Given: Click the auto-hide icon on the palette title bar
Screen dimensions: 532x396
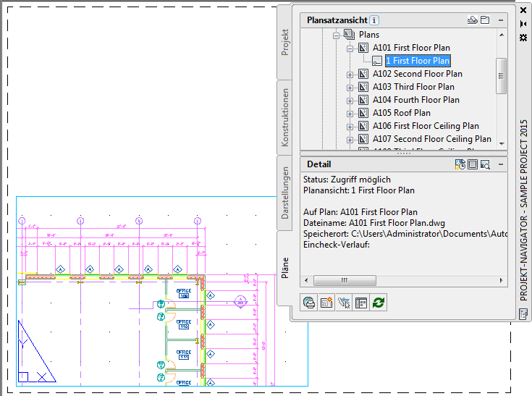Looking at the screenshot, I should [x=523, y=24].
